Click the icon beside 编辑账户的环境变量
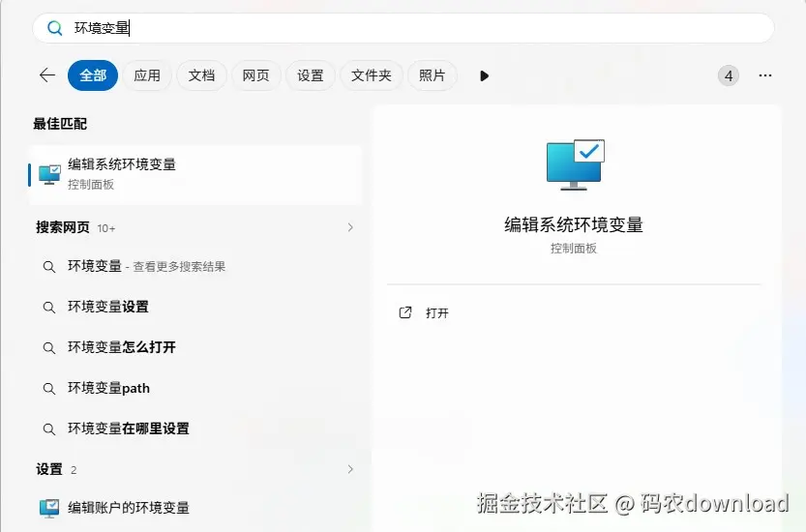 pos(49,508)
